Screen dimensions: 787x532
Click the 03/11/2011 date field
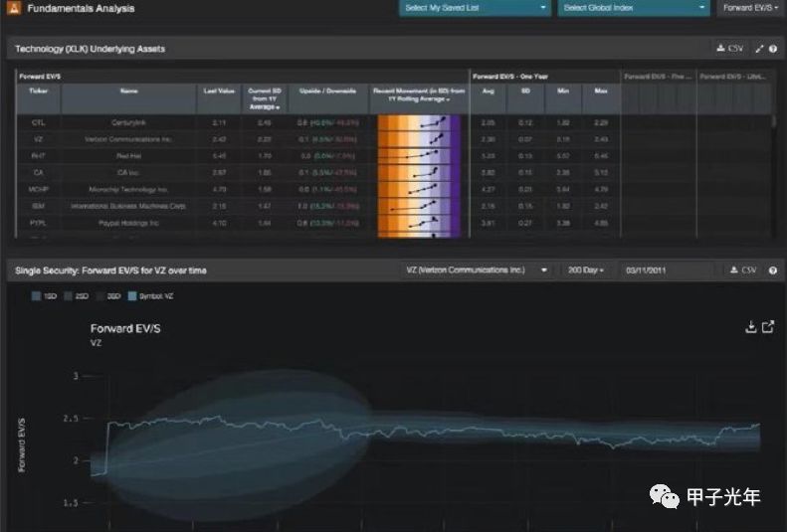[x=667, y=270]
